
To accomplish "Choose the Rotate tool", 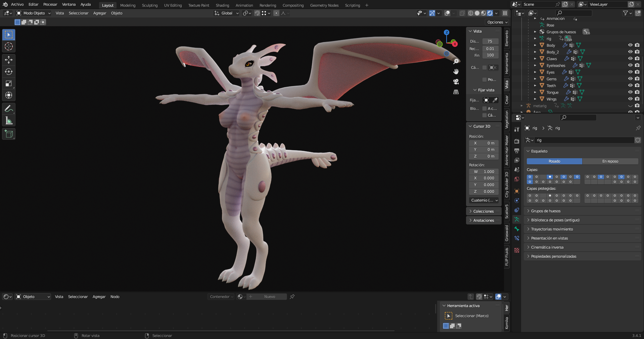I will coord(9,72).
